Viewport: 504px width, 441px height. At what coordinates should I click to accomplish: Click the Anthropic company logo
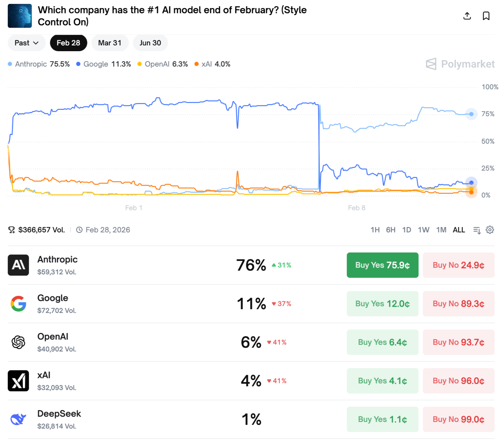[18, 265]
